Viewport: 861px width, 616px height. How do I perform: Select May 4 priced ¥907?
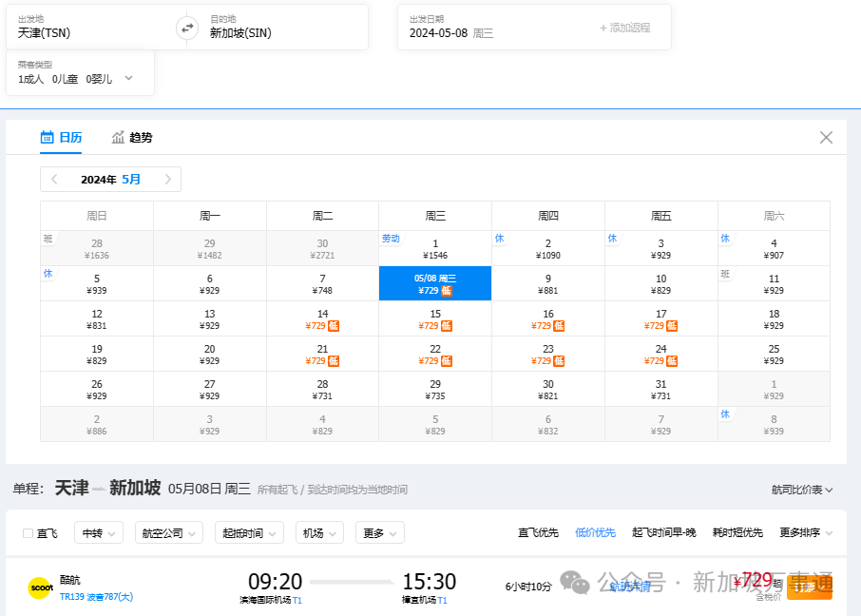[774, 248]
